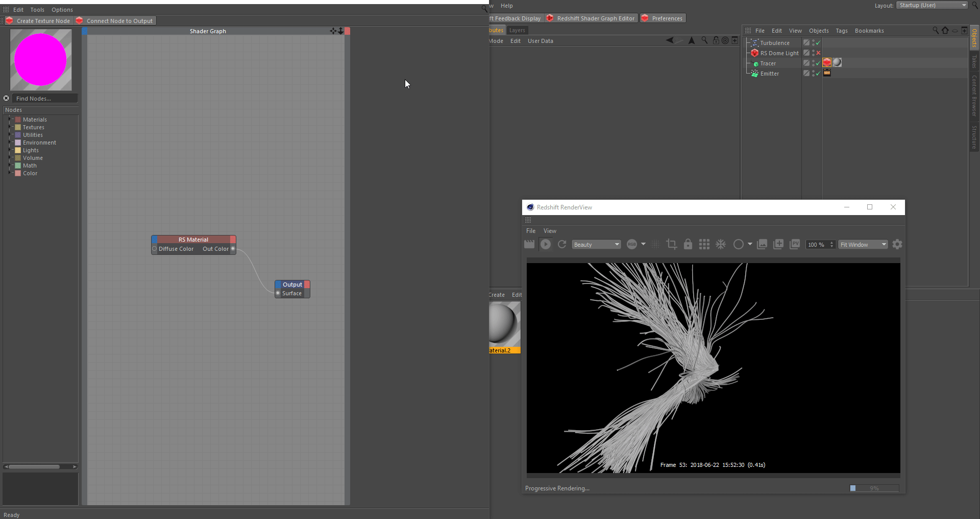
Task: Click Create Texture Node button
Action: [38, 21]
